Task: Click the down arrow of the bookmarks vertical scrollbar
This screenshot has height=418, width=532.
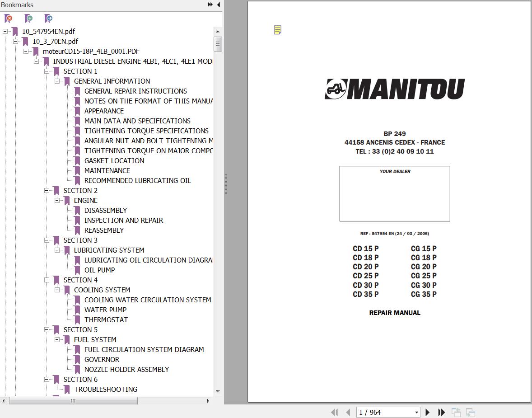Action: (218, 391)
